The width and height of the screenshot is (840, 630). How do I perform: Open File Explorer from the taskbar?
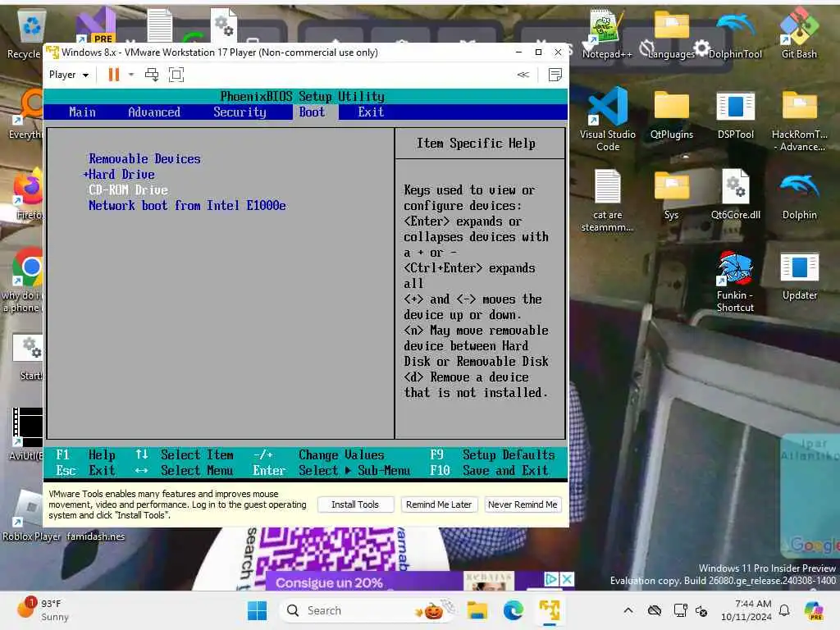pos(477,610)
